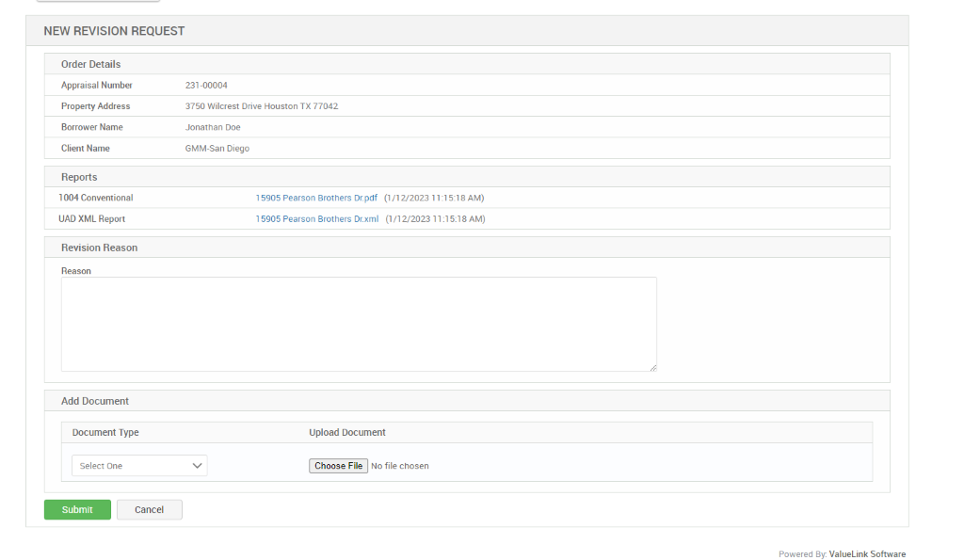Click the Order Details section header

(x=89, y=63)
